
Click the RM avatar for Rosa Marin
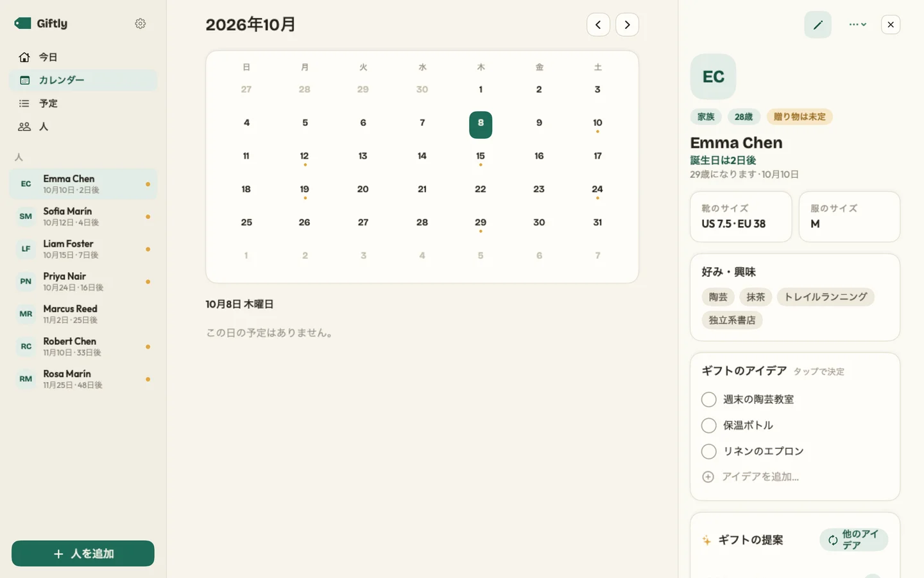[26, 379]
